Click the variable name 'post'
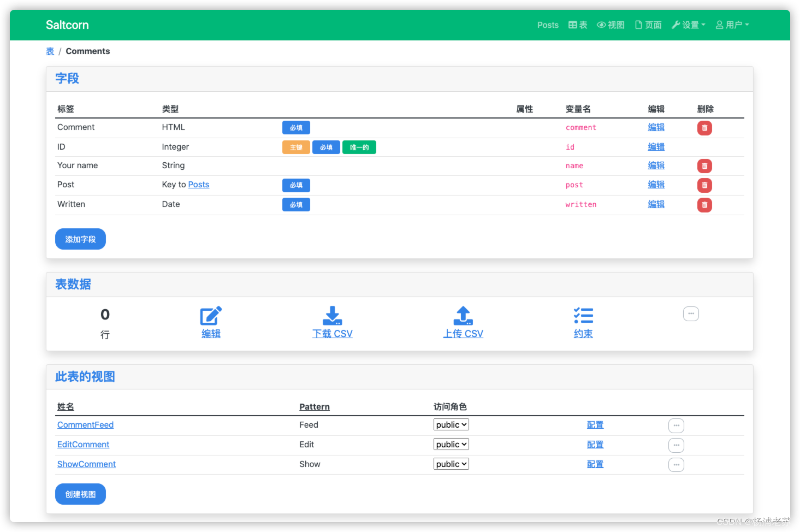The width and height of the screenshot is (800, 532). click(x=574, y=185)
